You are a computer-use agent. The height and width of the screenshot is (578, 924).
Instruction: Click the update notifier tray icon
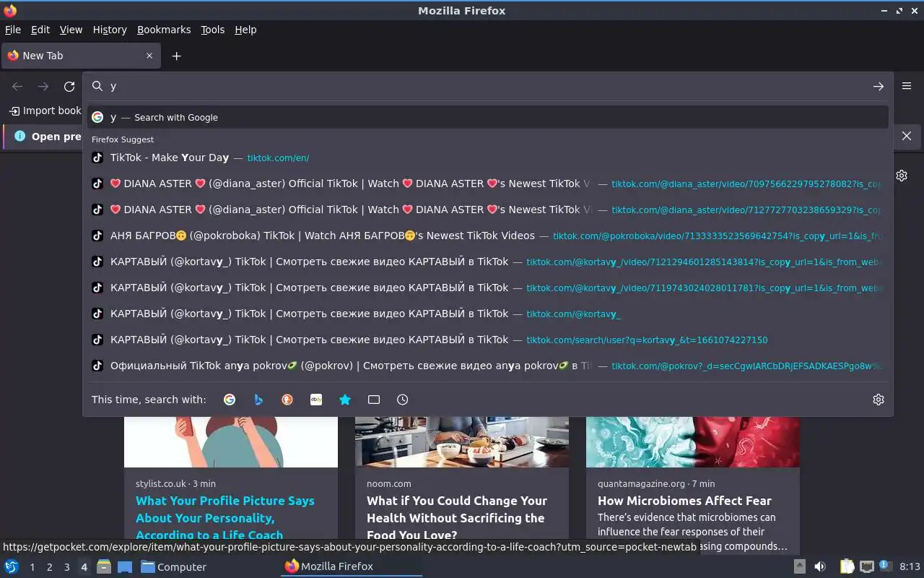pos(886,567)
